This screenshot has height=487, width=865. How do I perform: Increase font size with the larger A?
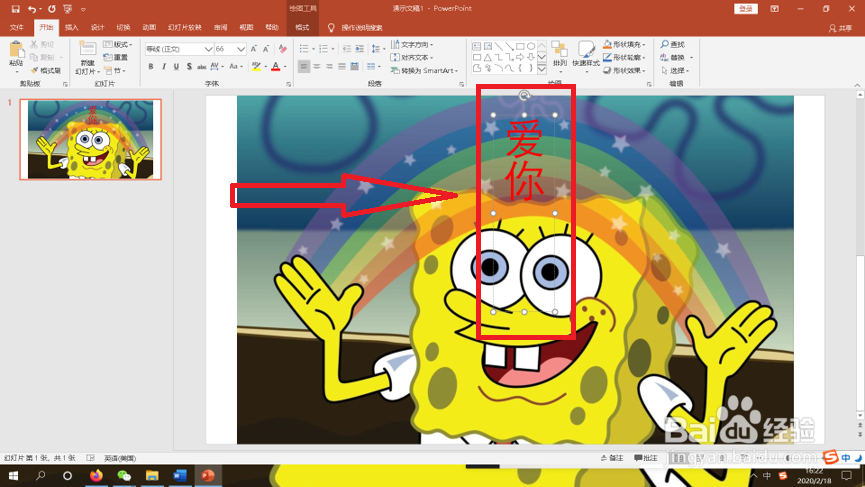[254, 49]
